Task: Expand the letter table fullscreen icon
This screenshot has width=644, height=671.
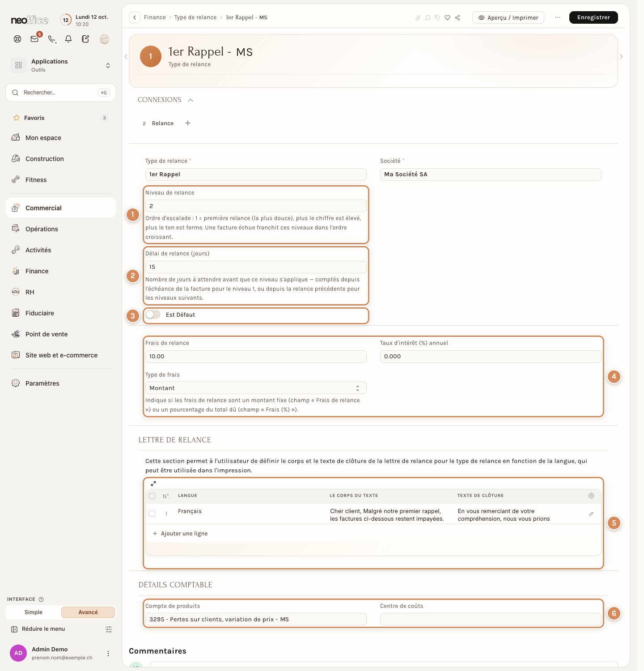Action: 153,484
